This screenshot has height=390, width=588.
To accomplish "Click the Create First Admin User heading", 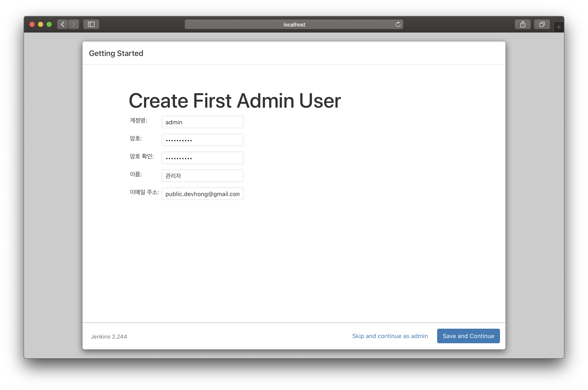I will [x=234, y=101].
